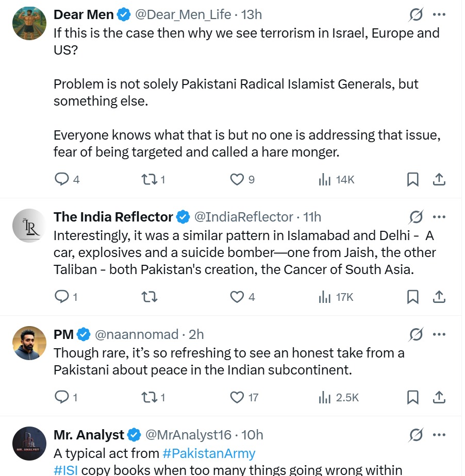Like the Dear Men tweet
Viewport: 465px width, 476px height.
tap(237, 179)
